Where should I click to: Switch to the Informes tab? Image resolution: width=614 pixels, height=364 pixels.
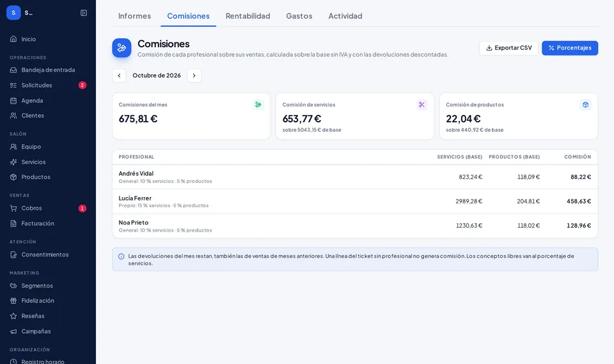tap(134, 16)
